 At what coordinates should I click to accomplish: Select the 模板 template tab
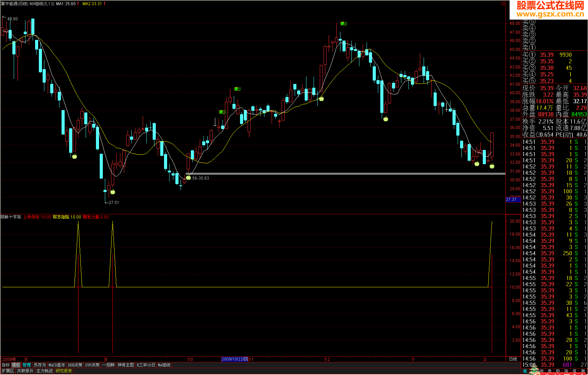tap(16, 365)
